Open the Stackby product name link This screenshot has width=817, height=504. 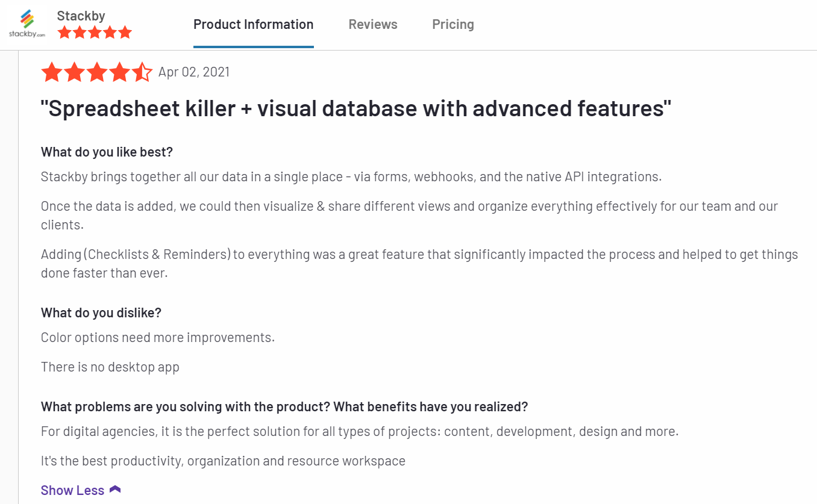tap(81, 16)
